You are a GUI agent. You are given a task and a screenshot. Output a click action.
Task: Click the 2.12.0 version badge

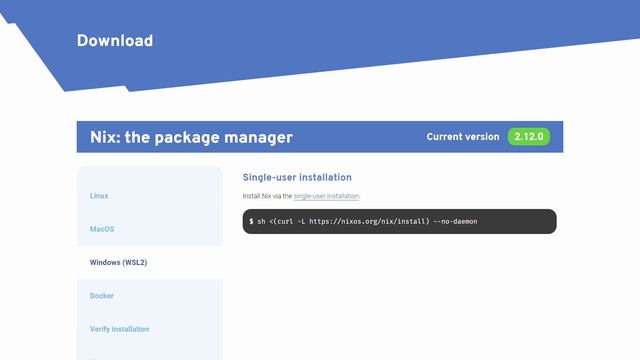(x=529, y=137)
